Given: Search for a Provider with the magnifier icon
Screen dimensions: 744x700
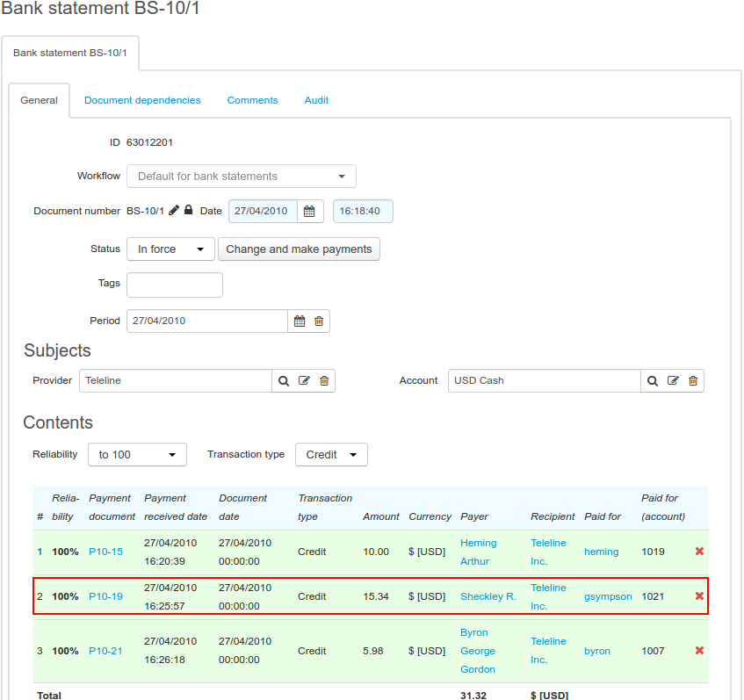Looking at the screenshot, I should [x=284, y=380].
